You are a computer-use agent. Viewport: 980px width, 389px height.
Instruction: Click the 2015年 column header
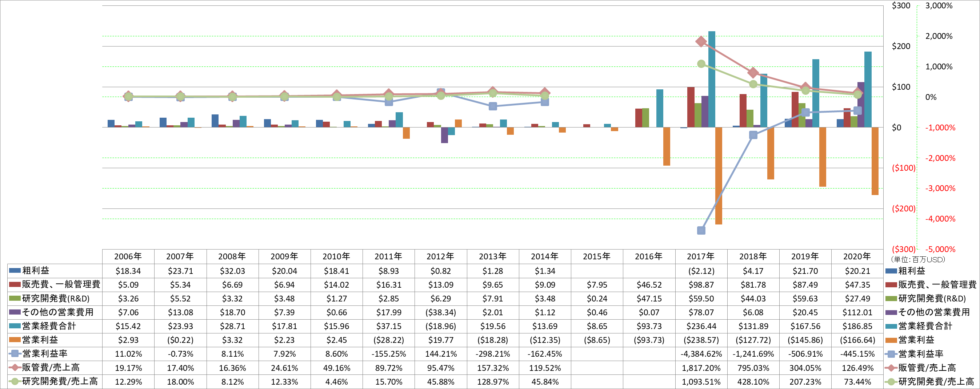[597, 256]
